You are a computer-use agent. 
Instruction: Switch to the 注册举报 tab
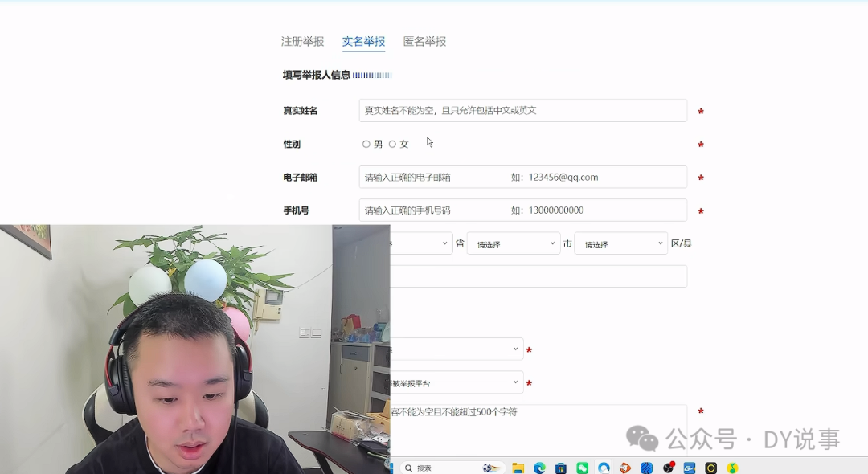tap(302, 42)
